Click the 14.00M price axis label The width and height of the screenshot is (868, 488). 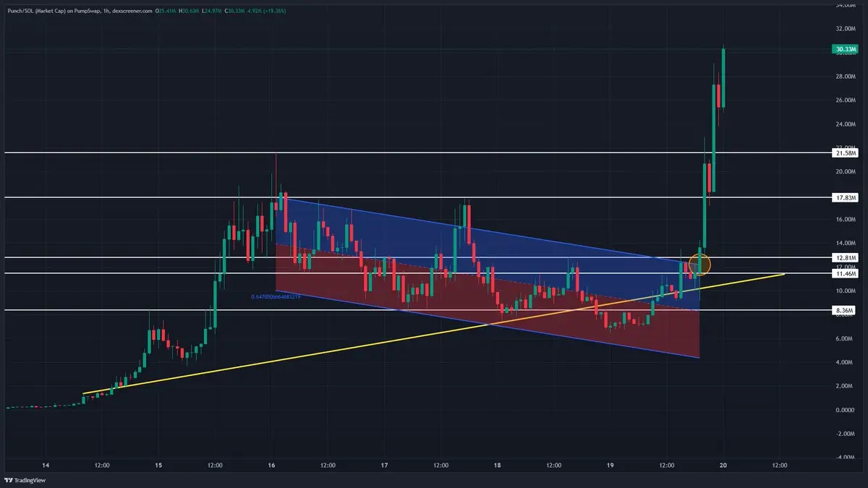(x=845, y=244)
